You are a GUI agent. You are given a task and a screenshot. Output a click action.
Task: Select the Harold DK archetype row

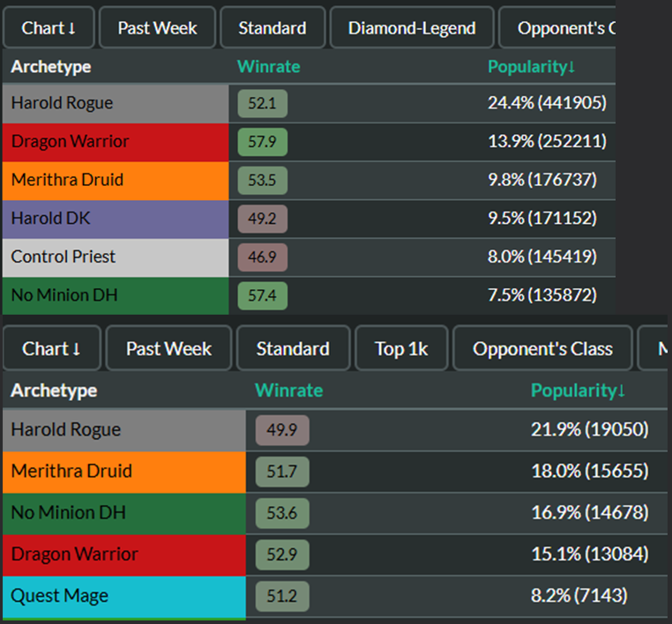(309, 219)
